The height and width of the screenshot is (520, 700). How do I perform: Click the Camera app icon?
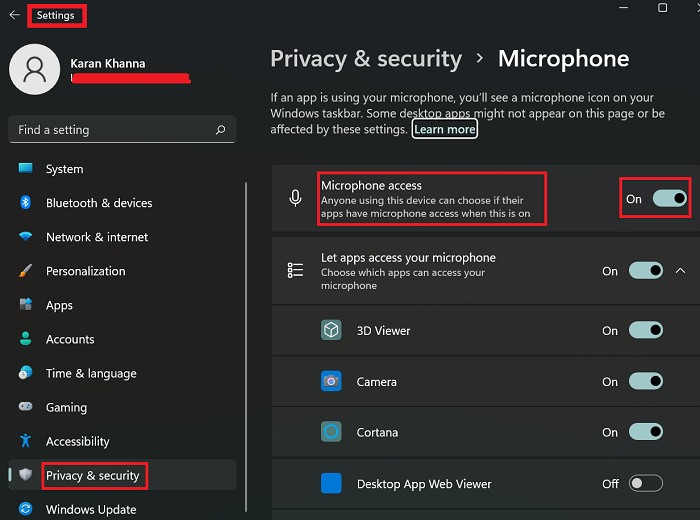[x=331, y=381]
